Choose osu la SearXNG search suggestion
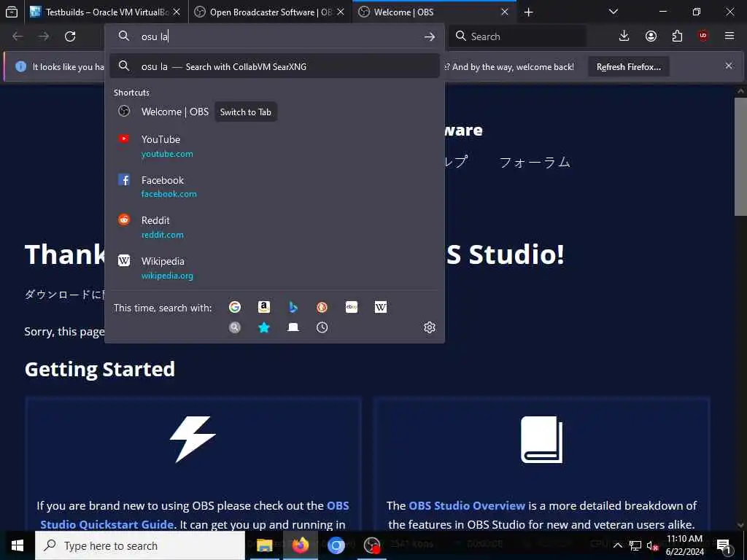The height and width of the screenshot is (560, 747). click(274, 66)
